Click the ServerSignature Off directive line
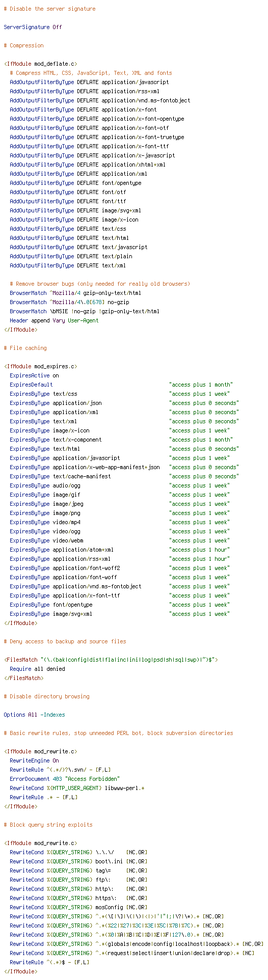 (33, 27)
